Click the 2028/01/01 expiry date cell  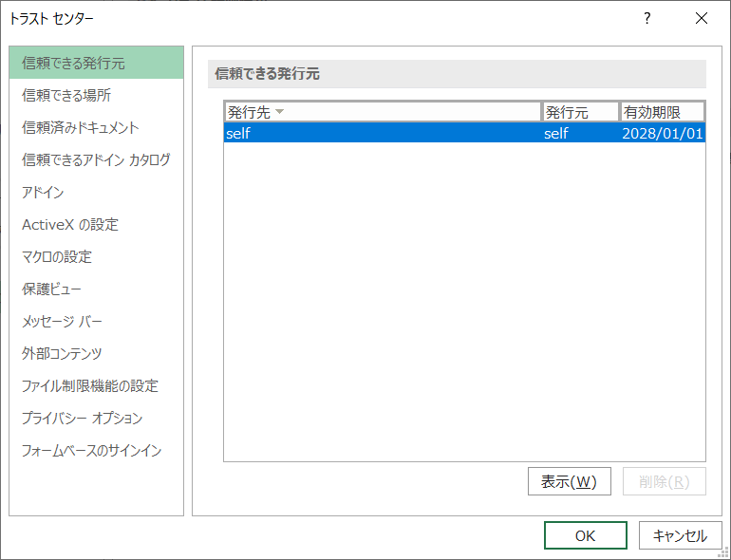click(663, 133)
